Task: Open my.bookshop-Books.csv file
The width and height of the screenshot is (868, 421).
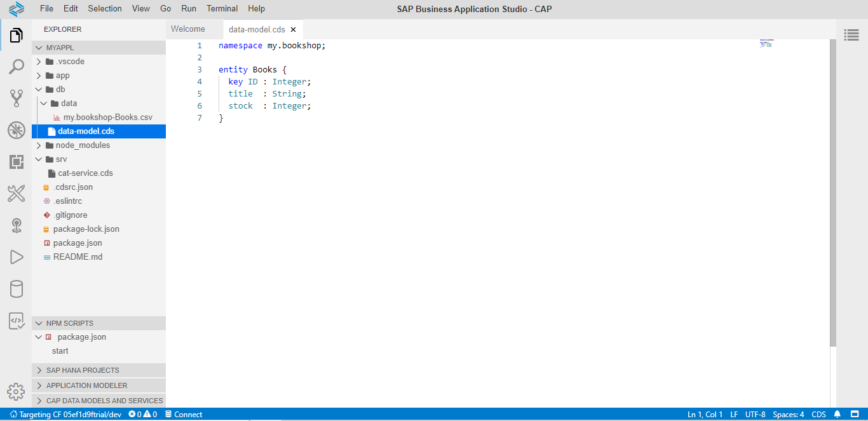Action: [107, 117]
